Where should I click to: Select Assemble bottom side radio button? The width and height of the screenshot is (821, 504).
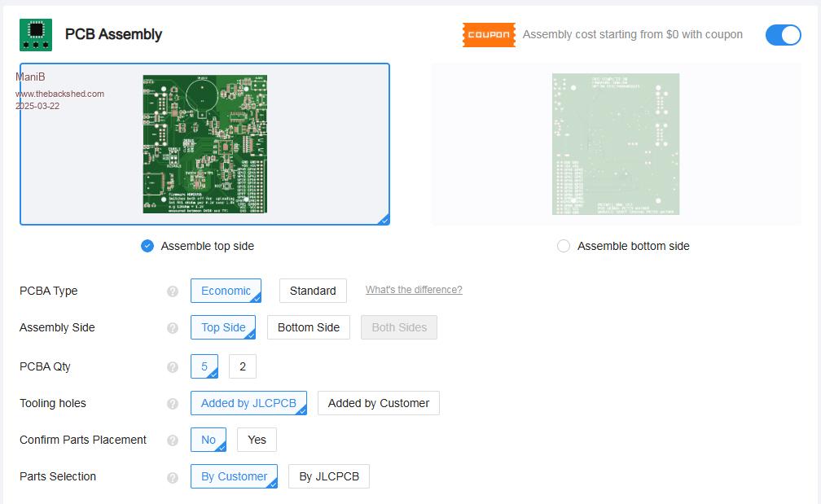[x=564, y=246]
